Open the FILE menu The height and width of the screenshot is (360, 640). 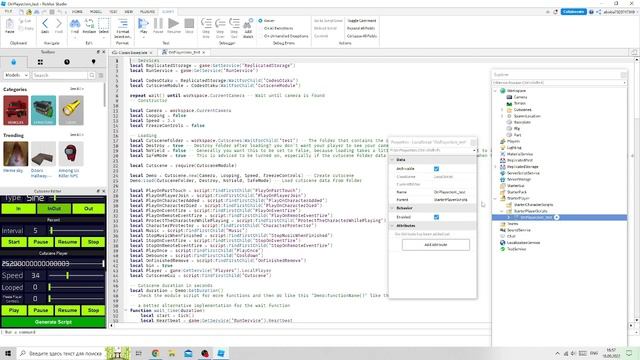[8, 12]
